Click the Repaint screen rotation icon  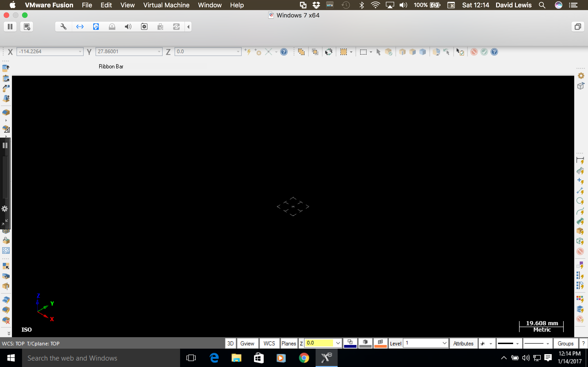328,52
